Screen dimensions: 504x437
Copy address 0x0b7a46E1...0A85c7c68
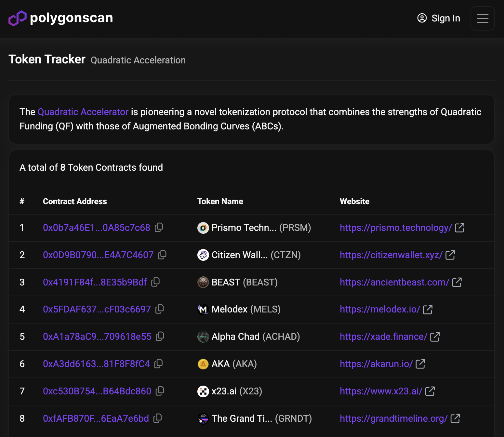[159, 228]
